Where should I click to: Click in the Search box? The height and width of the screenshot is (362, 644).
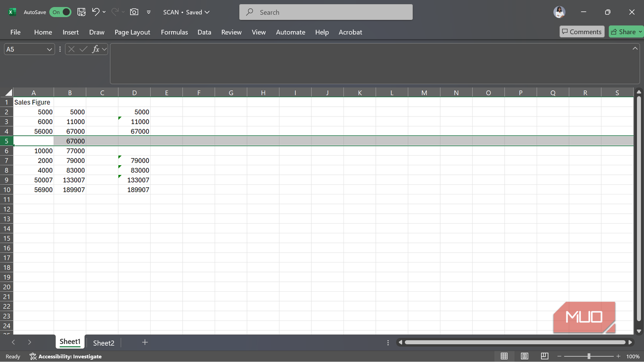point(326,12)
